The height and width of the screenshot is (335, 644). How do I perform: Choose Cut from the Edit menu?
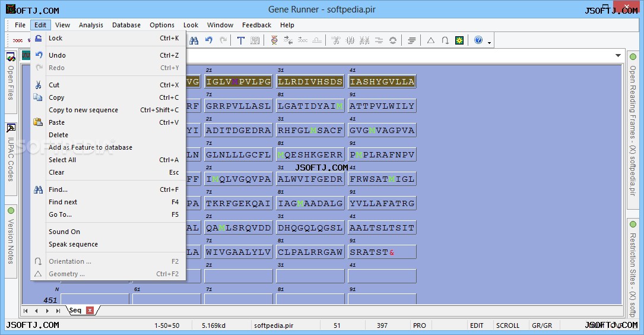pyautogui.click(x=109, y=85)
